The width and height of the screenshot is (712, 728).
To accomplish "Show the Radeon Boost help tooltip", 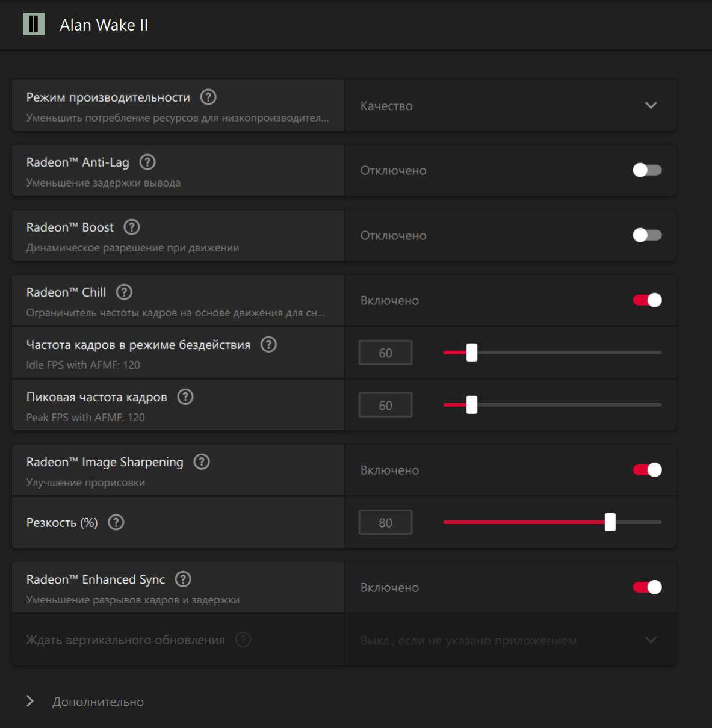I will 132,227.
